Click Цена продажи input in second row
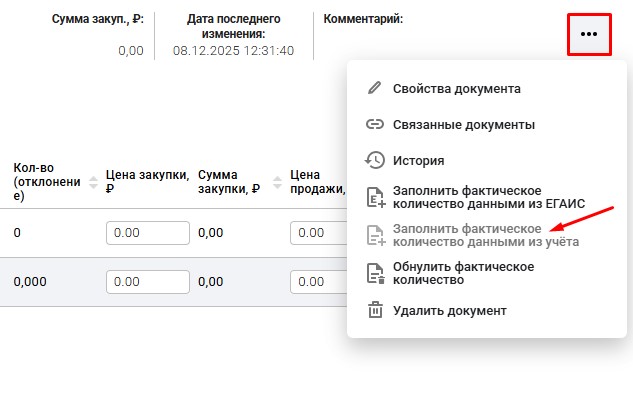Screen dimensions: 633x406 [x=319, y=282]
